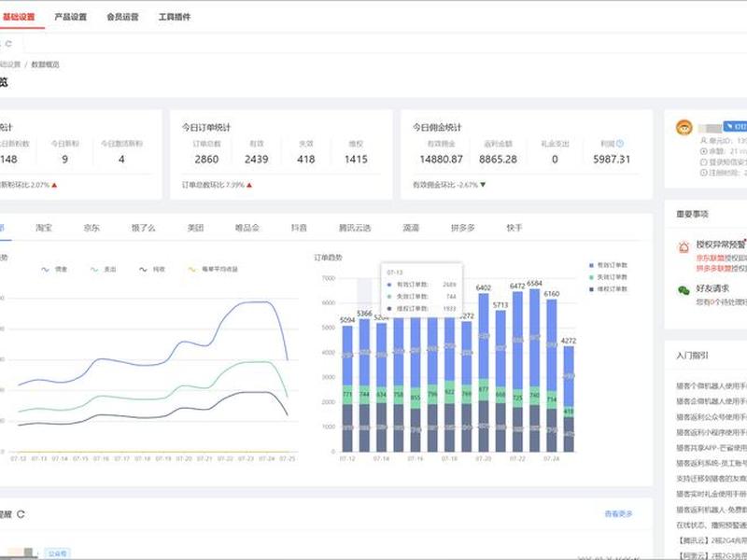Image resolution: width=747 pixels, height=560 pixels.
Task: Click the WeChat 好友请求 icon
Action: 684,290
